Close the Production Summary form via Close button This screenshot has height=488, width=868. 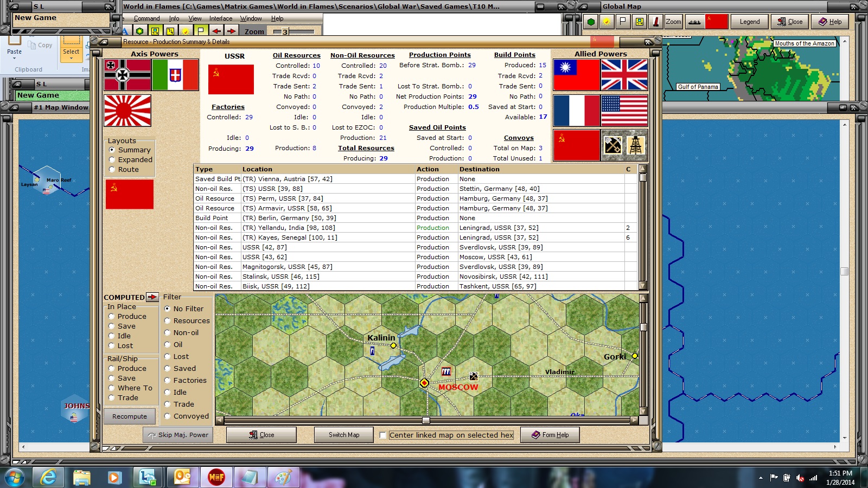261,435
